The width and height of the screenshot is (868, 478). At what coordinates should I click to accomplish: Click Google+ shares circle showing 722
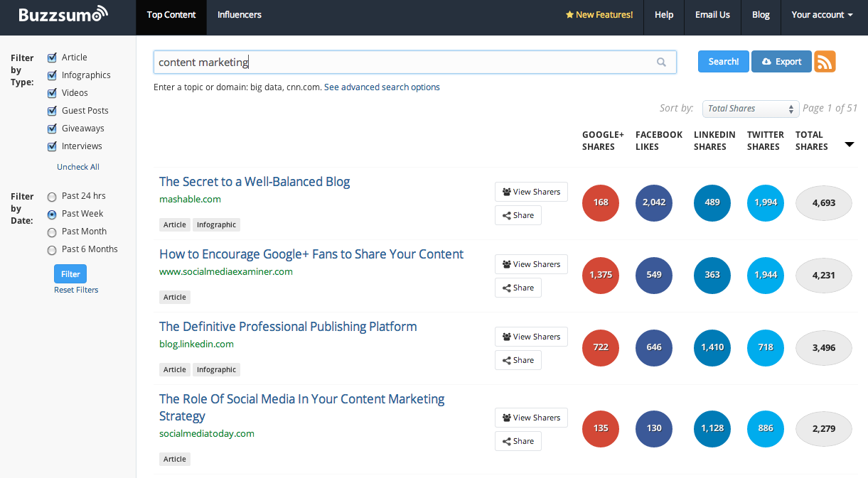(x=601, y=347)
